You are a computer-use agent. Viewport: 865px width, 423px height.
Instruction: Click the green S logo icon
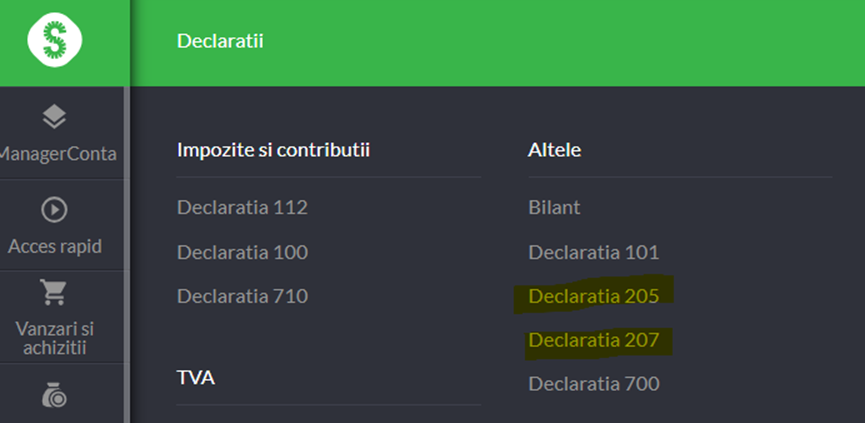point(55,40)
